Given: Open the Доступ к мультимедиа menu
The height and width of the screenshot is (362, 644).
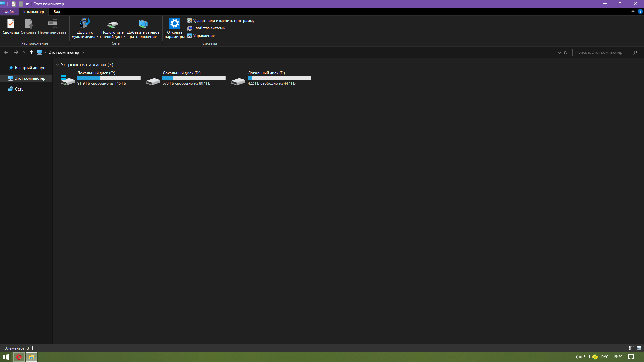Looking at the screenshot, I should coord(85,28).
